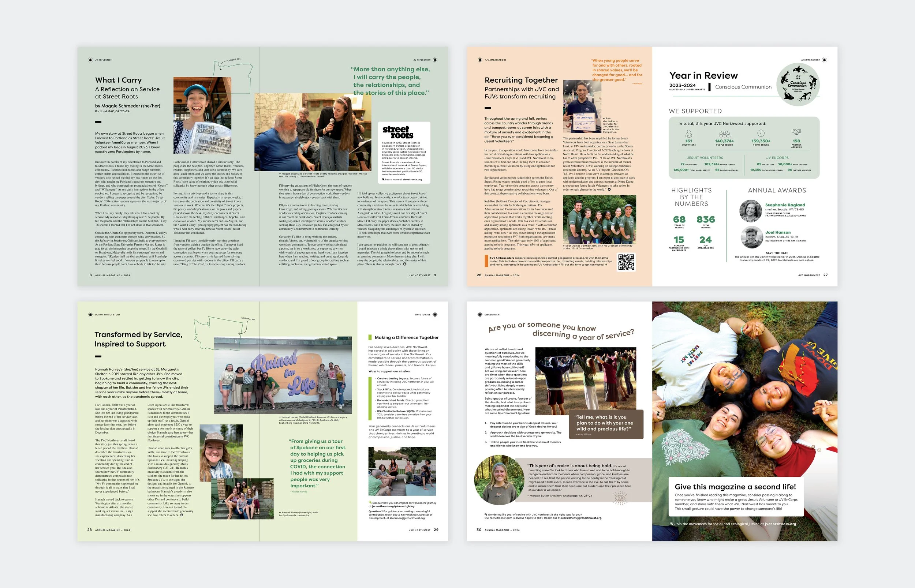This screenshot has height=588, width=915.
Task: Click the recruitment@jvcnorthwest.org email link
Action: tap(581, 518)
